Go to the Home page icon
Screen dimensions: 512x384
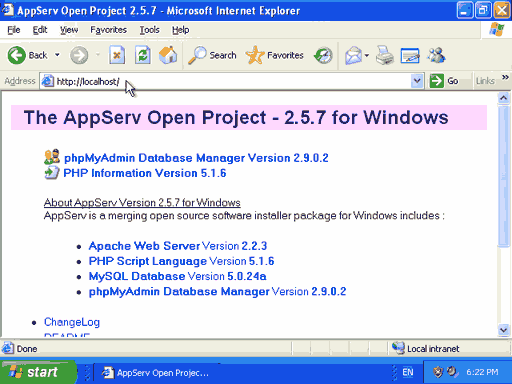coord(168,55)
